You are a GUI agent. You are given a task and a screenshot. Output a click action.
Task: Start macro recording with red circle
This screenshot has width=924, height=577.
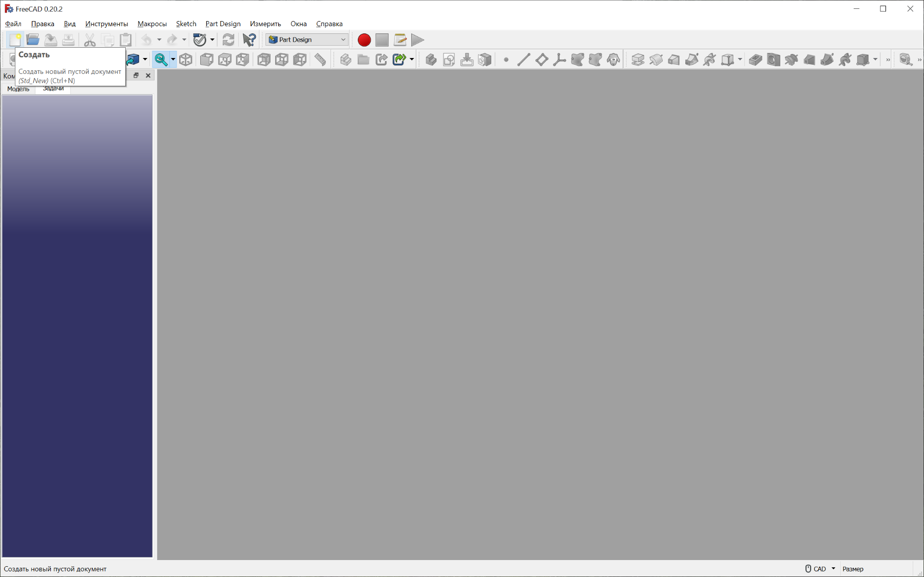364,40
